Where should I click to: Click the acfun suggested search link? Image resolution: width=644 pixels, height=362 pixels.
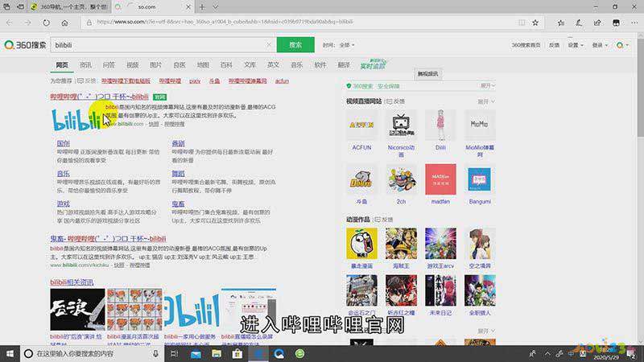point(283,81)
